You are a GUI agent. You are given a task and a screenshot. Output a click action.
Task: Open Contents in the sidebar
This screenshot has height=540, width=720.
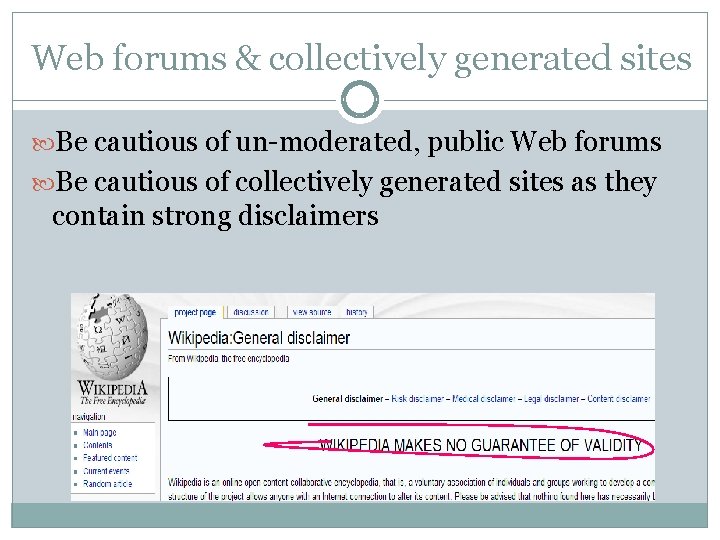[97, 445]
